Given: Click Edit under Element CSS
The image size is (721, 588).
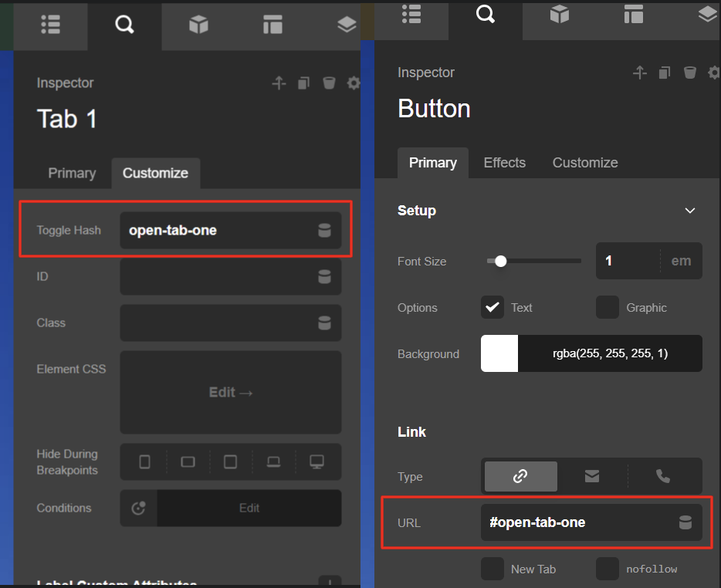Looking at the screenshot, I should point(230,392).
